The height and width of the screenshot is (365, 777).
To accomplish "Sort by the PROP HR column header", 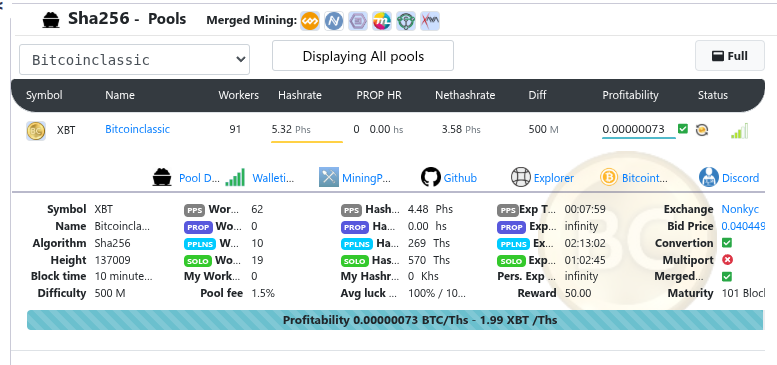I will (379, 95).
